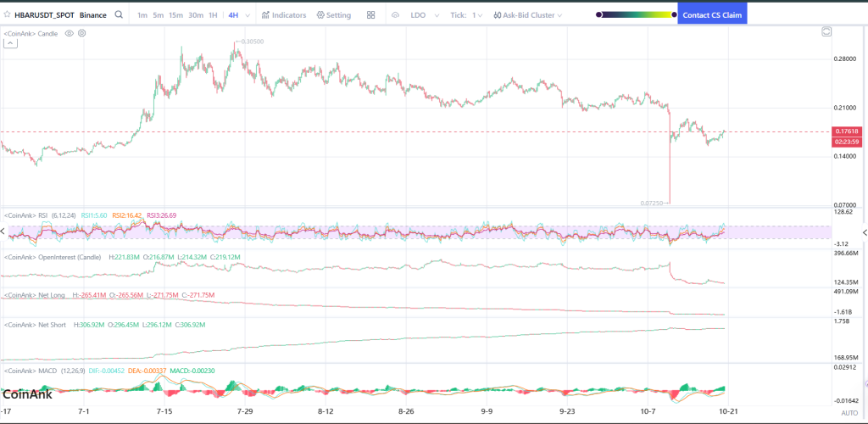This screenshot has height=424, width=868.
Task: Switch to the 15m timeframe
Action: pos(175,15)
